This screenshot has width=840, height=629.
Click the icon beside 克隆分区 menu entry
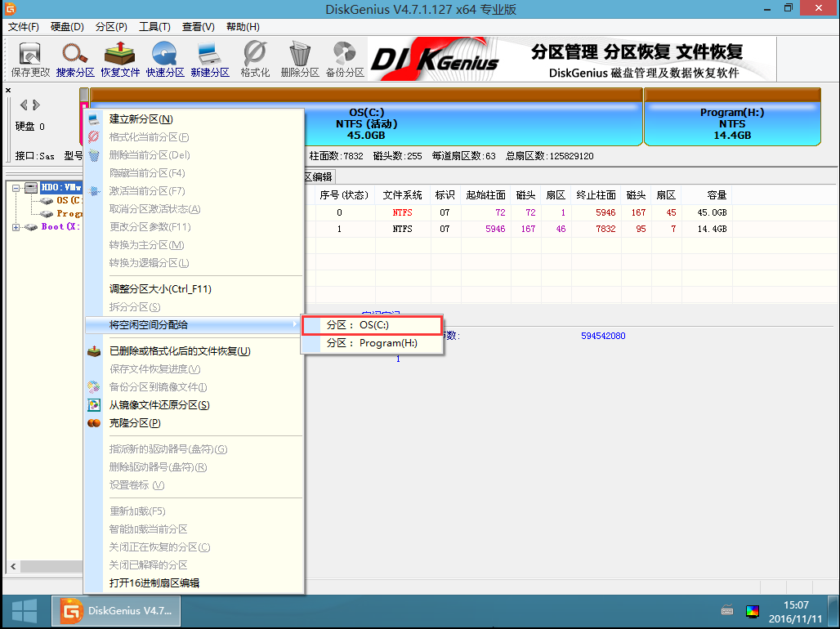tap(94, 423)
